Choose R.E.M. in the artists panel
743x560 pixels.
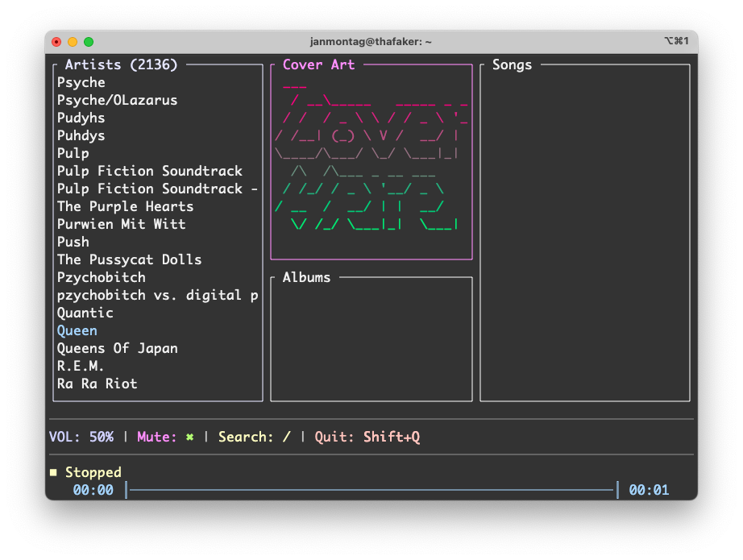(81, 366)
